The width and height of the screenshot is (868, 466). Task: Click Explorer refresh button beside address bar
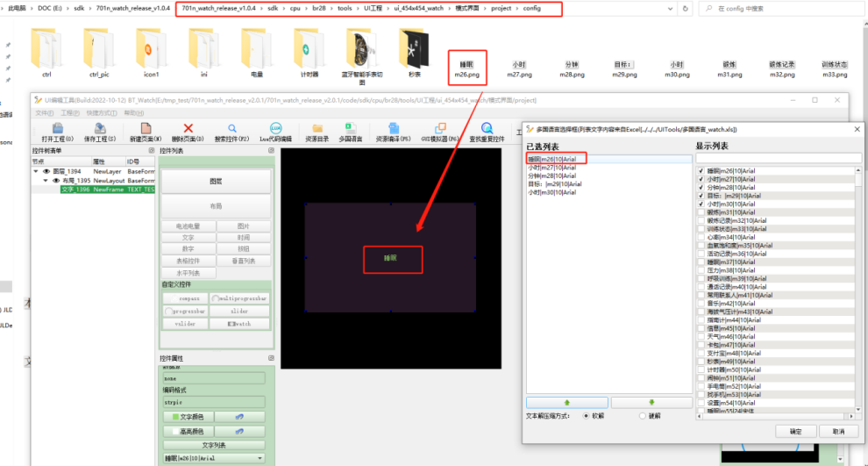(686, 9)
